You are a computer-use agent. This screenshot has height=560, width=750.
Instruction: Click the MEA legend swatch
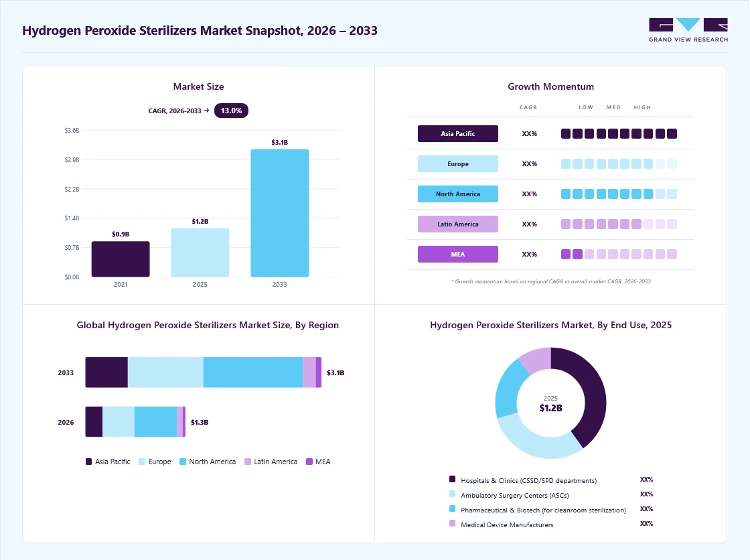point(309,462)
